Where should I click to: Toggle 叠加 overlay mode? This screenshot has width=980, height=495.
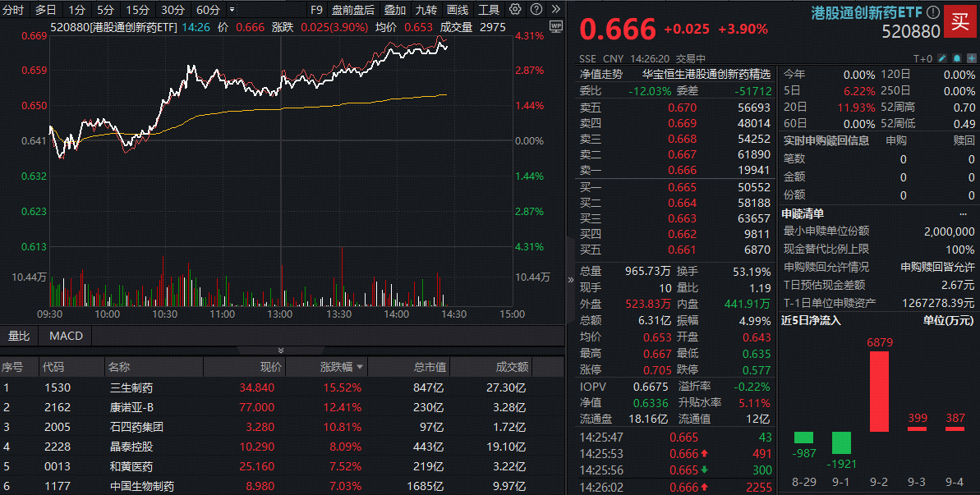pos(394,10)
